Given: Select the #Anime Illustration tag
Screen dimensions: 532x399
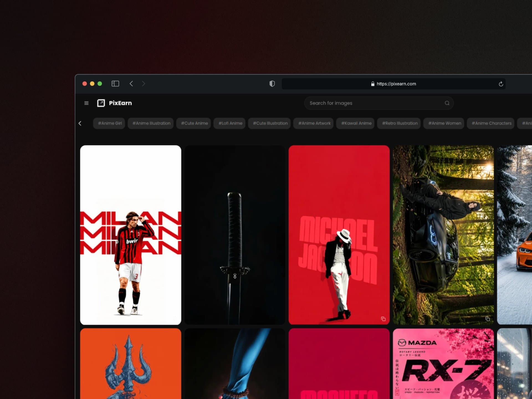Looking at the screenshot, I should 151,123.
